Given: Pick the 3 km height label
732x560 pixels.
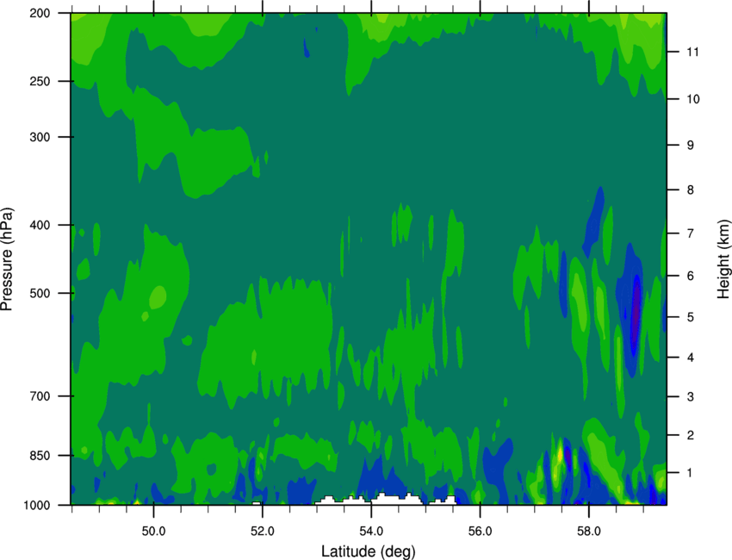Looking at the screenshot, I should coord(690,397).
